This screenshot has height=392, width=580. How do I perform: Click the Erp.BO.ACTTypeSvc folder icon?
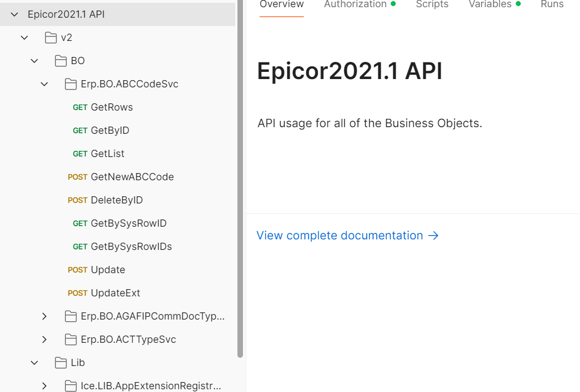(71, 339)
